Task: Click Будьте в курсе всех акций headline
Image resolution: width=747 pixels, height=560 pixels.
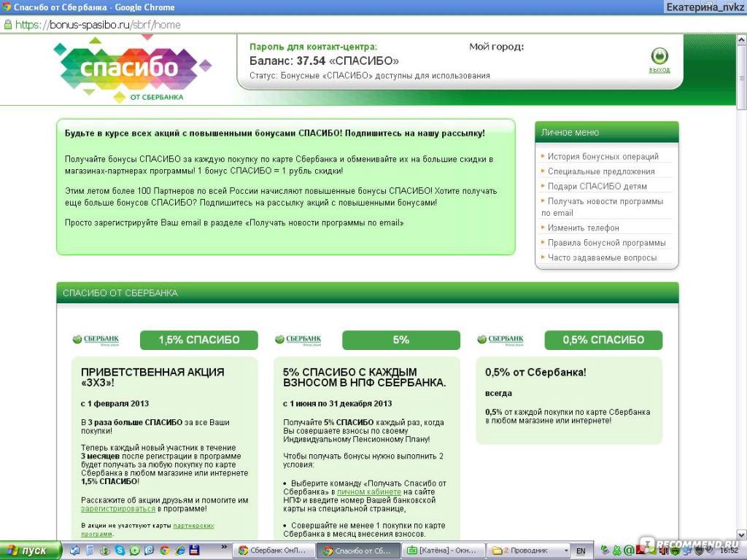Action: point(275,133)
